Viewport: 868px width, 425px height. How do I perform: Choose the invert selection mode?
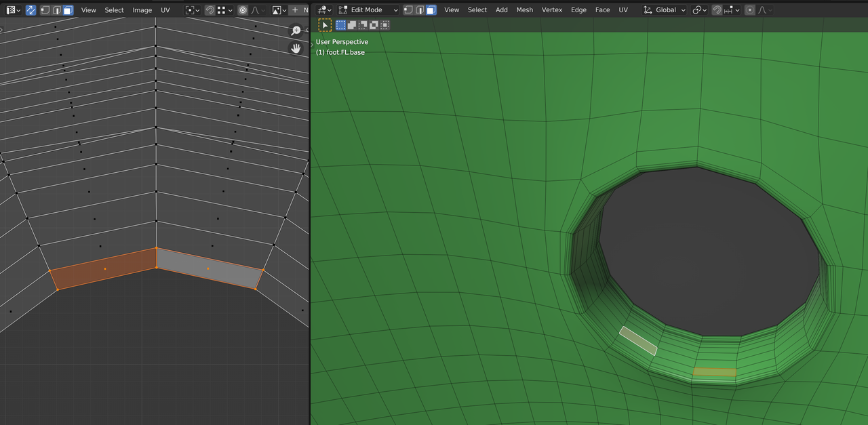click(x=374, y=25)
